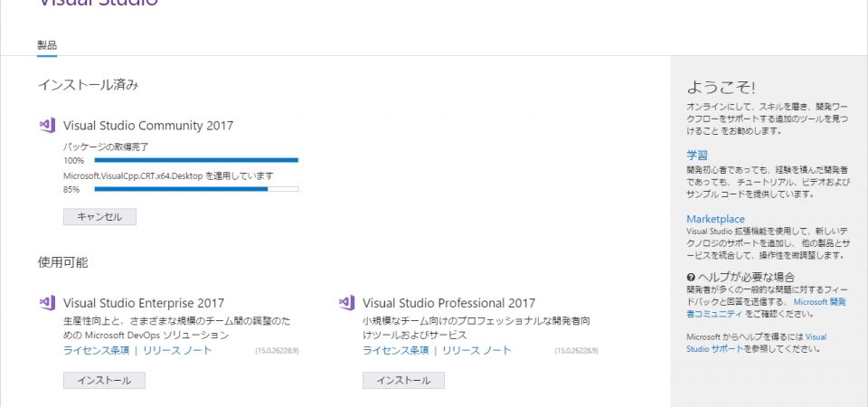Click the 使用可能 heading
This screenshot has width=868, height=407.
62,262
